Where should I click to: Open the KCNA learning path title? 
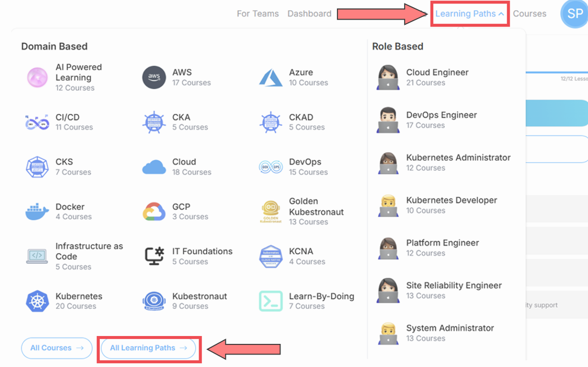[x=301, y=251]
